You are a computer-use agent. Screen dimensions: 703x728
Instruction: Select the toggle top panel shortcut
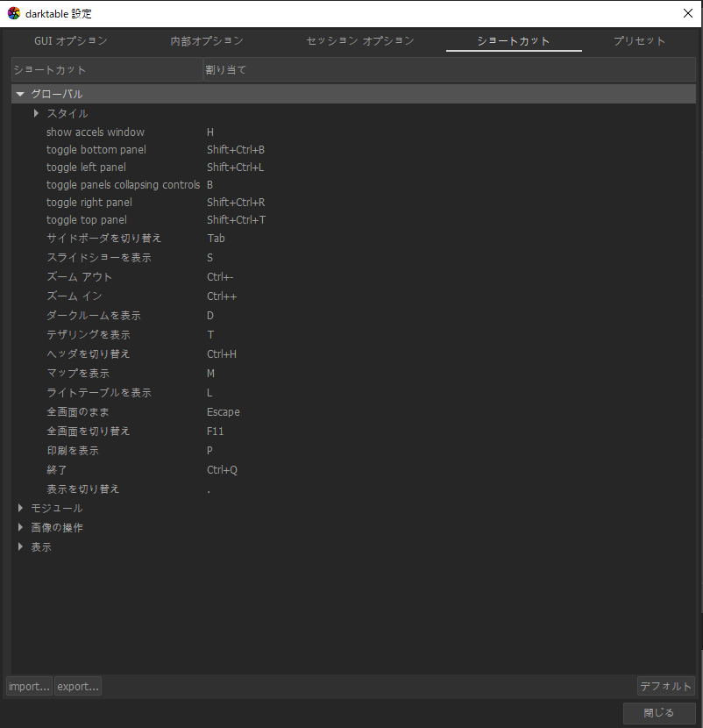(x=353, y=219)
